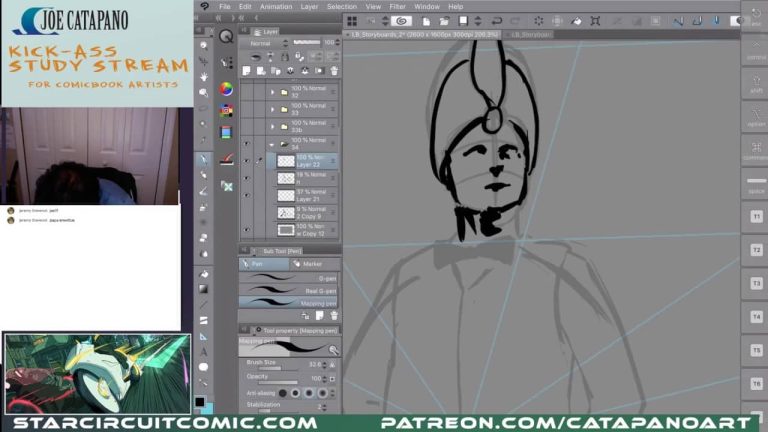Toggle visibility of Layer 21

pos(246,193)
